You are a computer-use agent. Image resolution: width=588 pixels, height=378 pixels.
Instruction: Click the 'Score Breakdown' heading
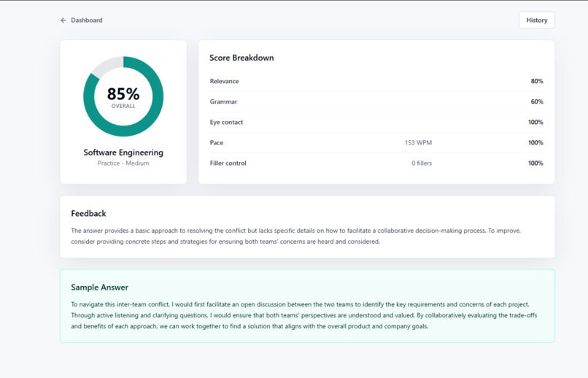pos(241,58)
